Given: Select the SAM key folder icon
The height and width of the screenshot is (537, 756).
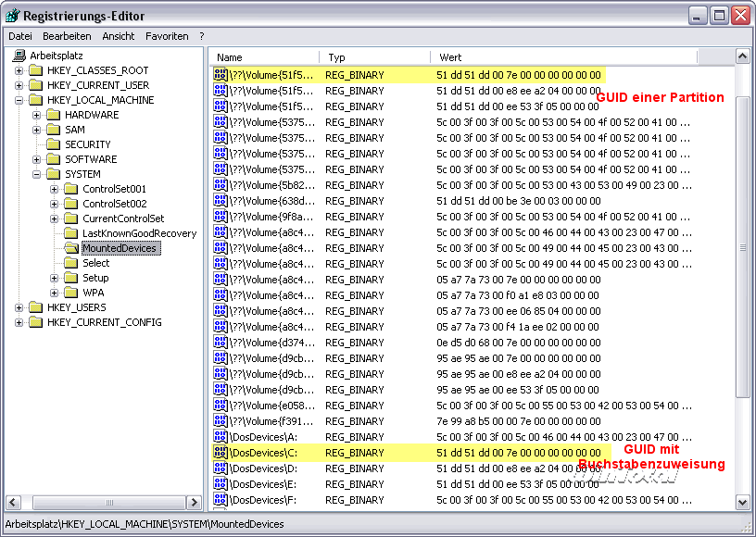Looking at the screenshot, I should (54, 130).
